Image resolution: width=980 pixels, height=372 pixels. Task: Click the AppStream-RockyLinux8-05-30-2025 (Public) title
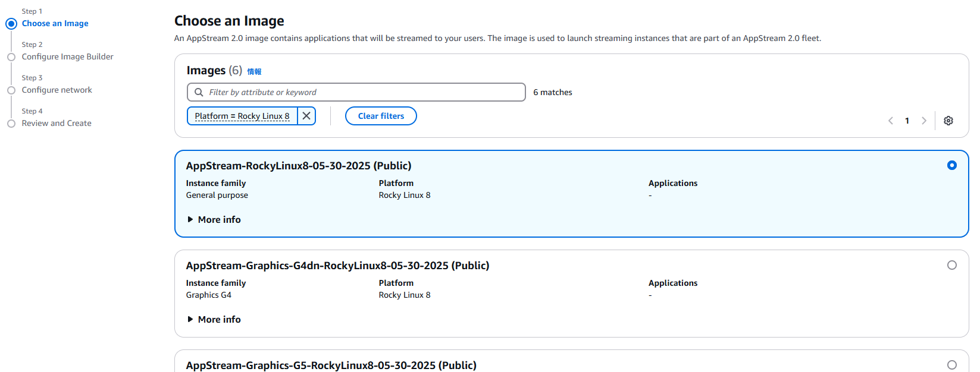(299, 166)
